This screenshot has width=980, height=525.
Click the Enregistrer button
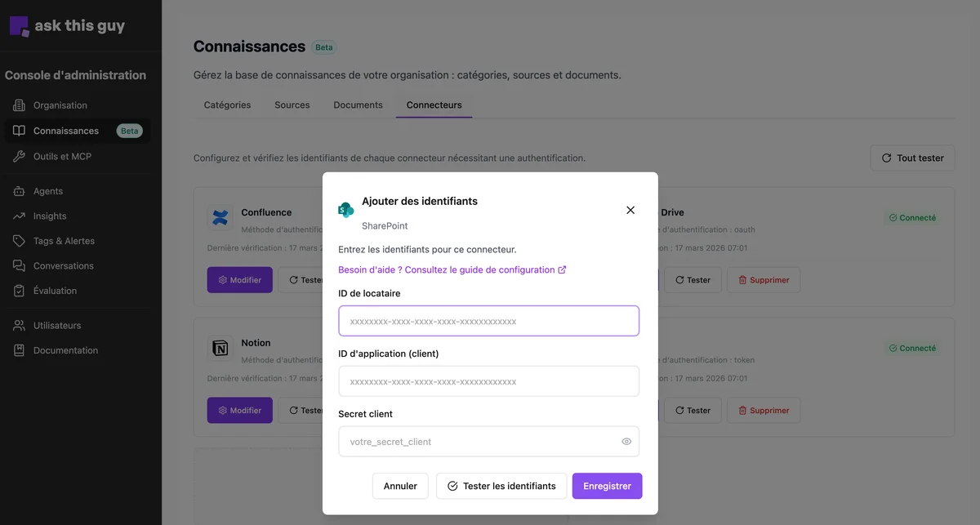pyautogui.click(x=608, y=486)
